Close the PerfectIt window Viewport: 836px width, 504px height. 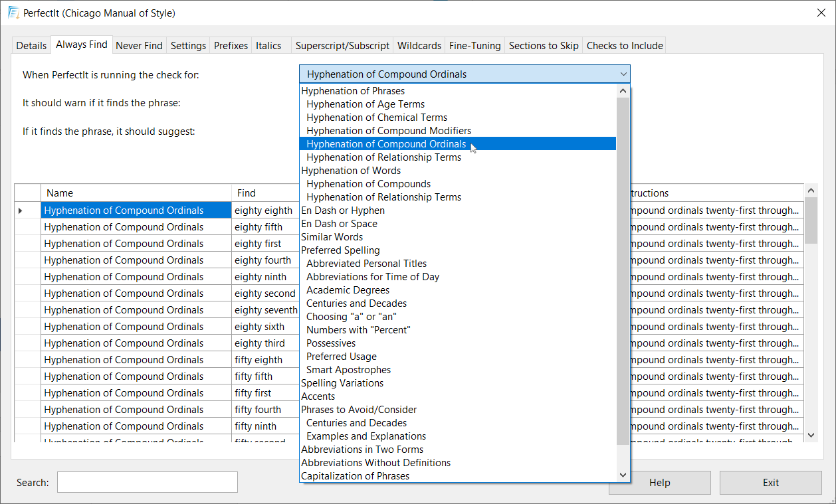(821, 13)
